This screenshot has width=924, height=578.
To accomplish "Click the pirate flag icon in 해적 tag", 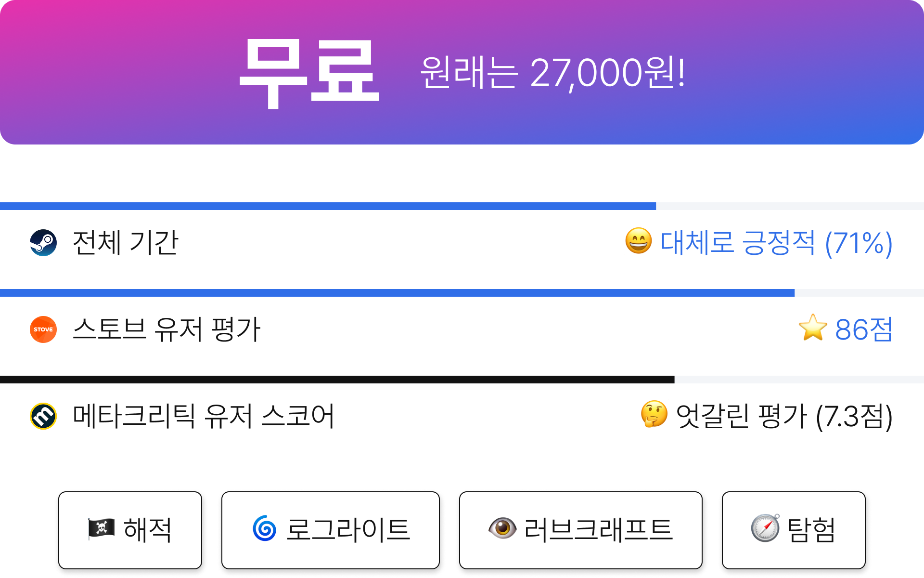I will click(x=101, y=528).
